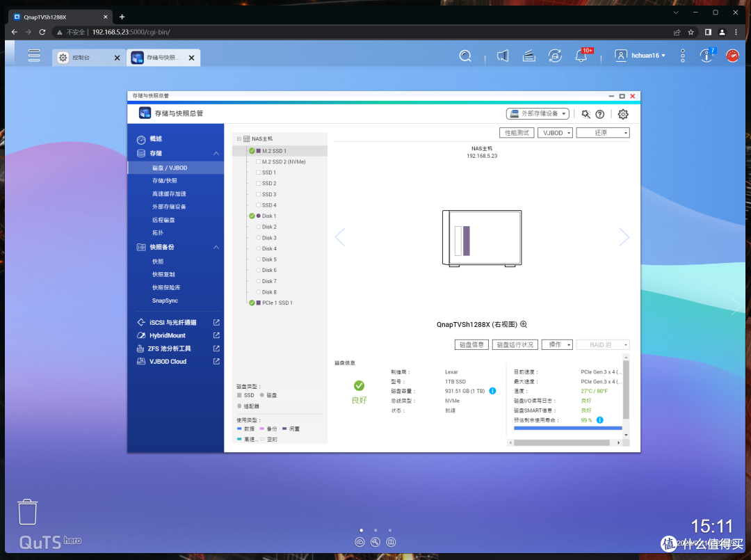Screen dimensions: 751x560
Task: Open 远程磁盘 sidebar item
Action: click(163, 220)
